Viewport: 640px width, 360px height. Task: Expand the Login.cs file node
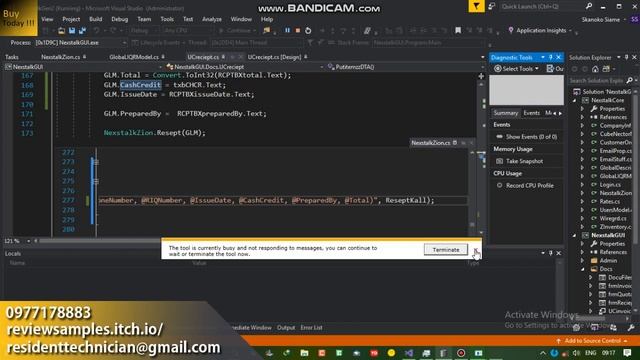click(583, 185)
